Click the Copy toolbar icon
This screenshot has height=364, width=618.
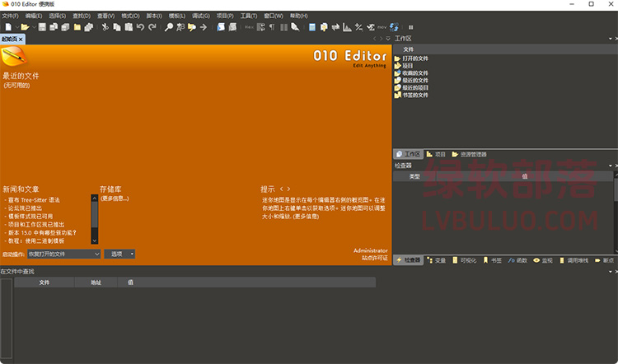click(x=117, y=27)
